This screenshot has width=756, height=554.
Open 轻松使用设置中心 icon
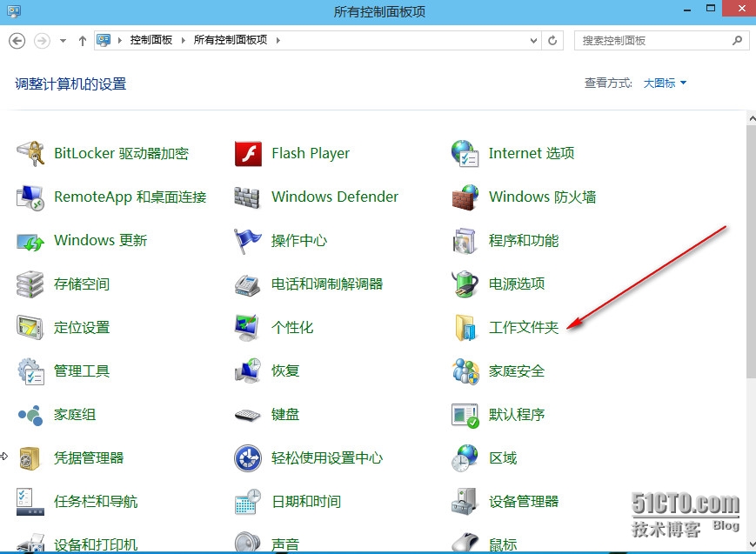coord(248,458)
